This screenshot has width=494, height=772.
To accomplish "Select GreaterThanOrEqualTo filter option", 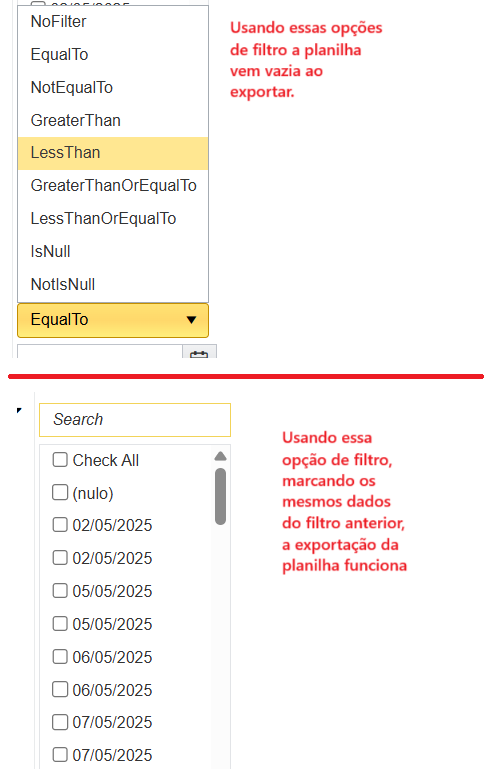I will pyautogui.click(x=113, y=186).
